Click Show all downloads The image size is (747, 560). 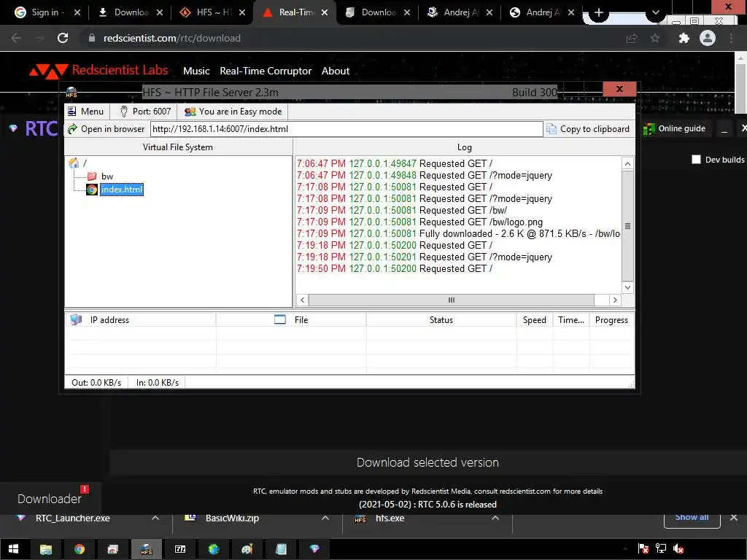tap(692, 518)
